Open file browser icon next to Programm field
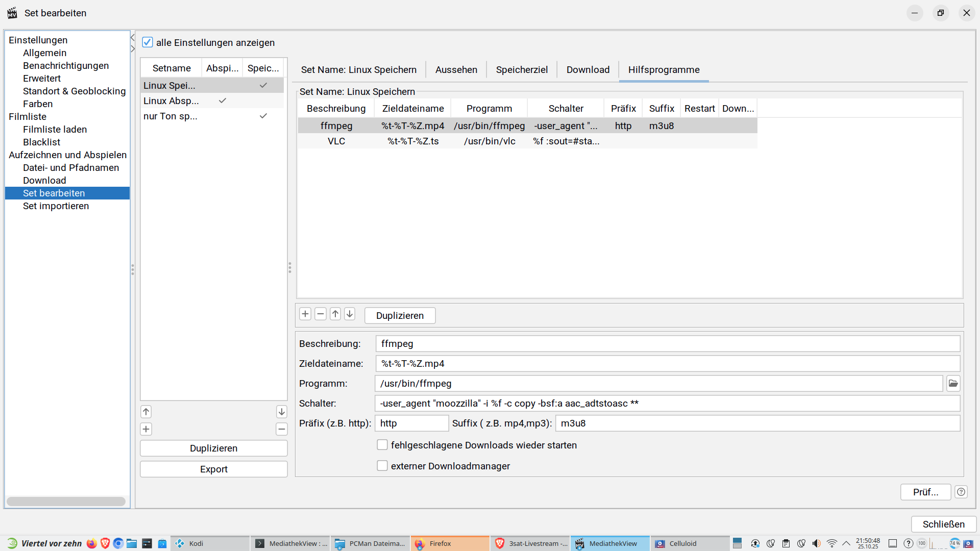980x551 pixels. (953, 384)
